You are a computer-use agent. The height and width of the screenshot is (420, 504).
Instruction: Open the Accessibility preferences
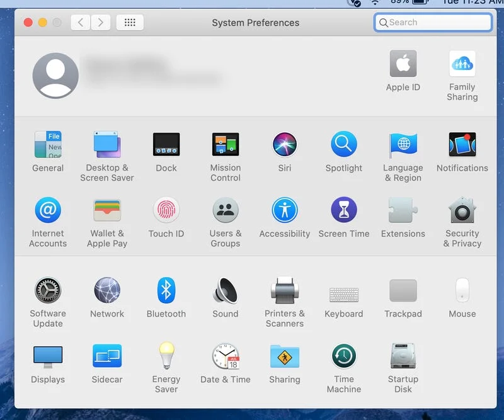[x=285, y=210]
